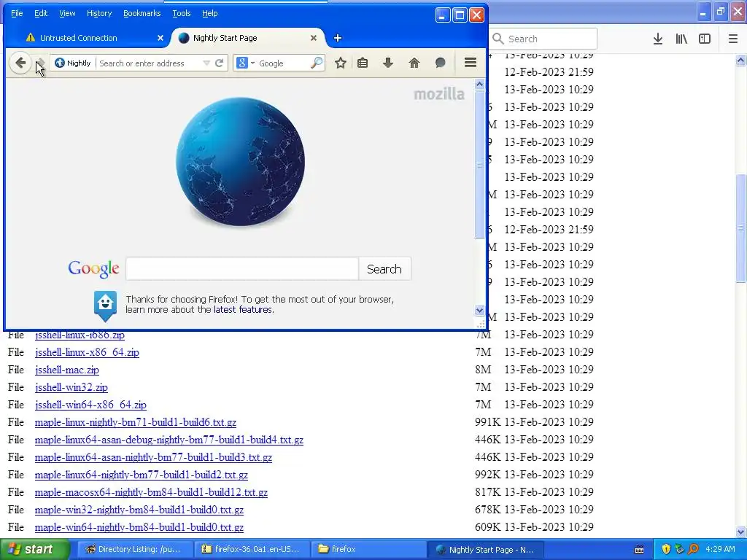Open the Bookmarks menu
This screenshot has height=560, width=747.
pos(142,13)
